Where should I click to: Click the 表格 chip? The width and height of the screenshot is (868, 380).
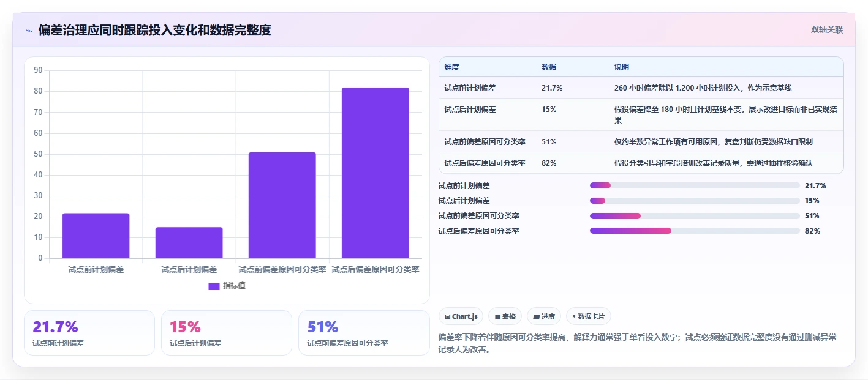(505, 316)
